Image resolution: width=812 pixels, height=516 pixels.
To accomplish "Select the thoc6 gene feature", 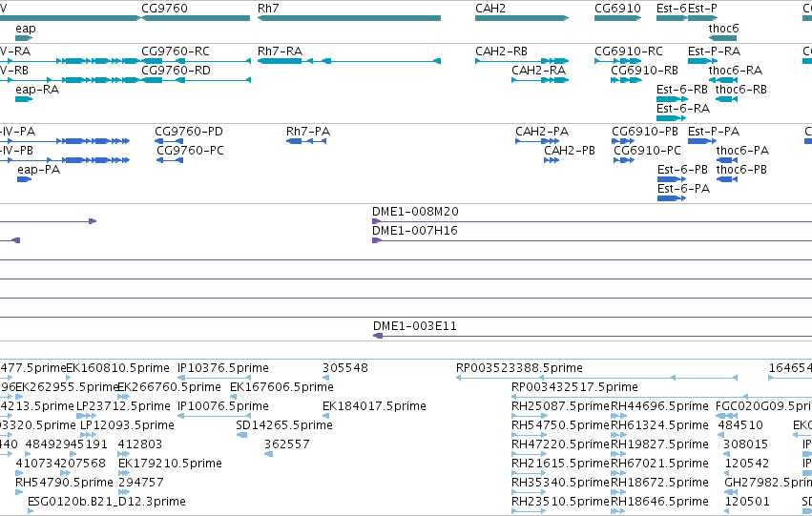I will pos(723,38).
